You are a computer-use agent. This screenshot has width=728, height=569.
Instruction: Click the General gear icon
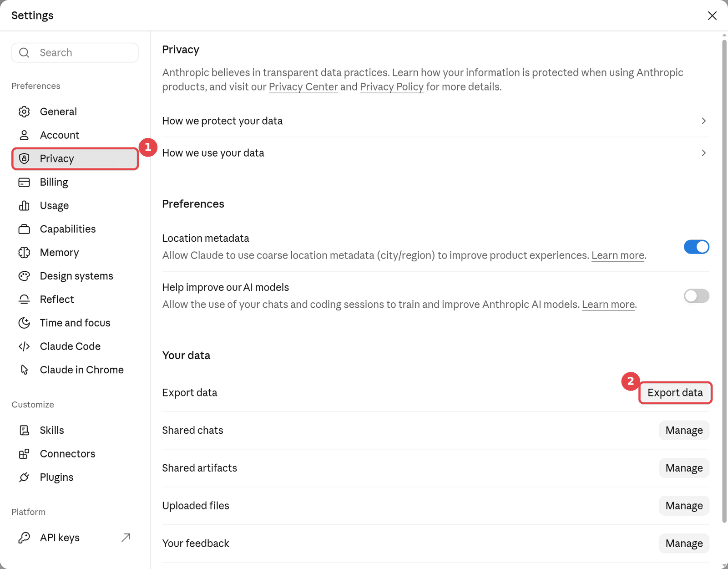24,112
